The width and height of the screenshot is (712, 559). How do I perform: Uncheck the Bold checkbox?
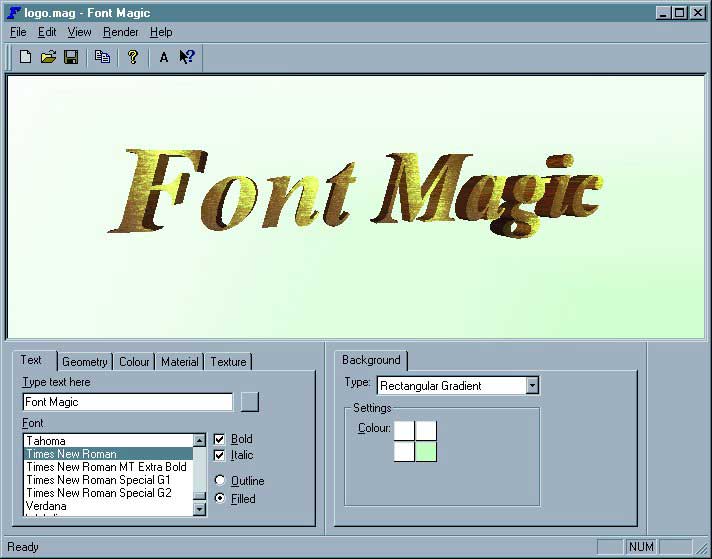(220, 439)
